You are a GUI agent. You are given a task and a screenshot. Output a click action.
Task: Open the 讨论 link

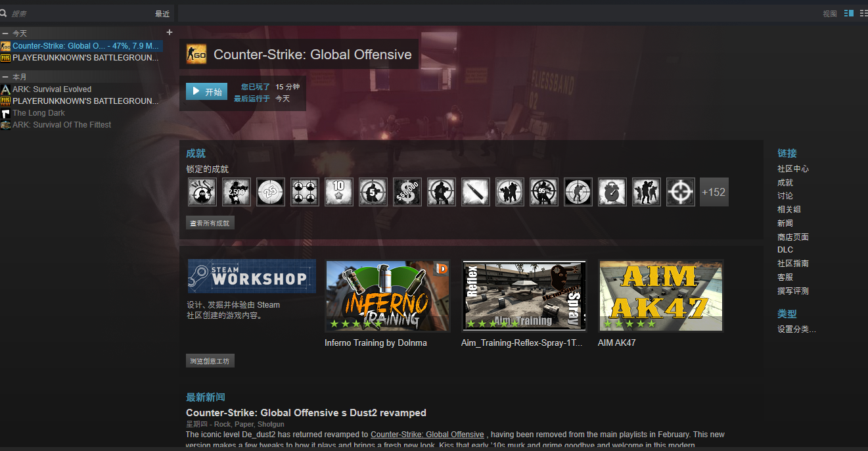(785, 196)
